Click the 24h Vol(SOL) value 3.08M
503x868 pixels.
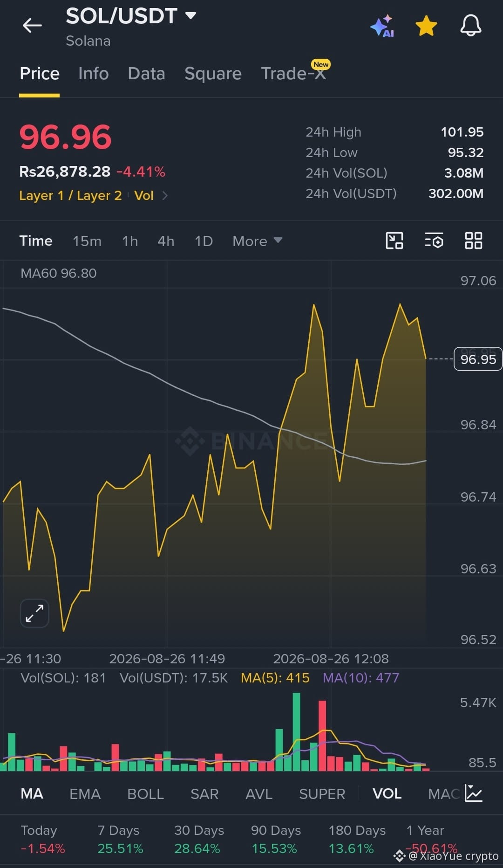(464, 173)
